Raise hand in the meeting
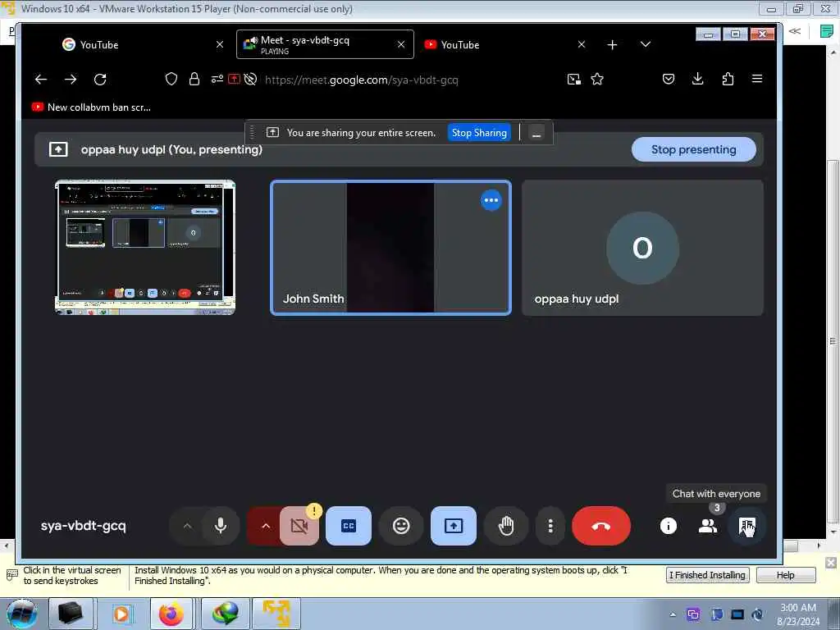The image size is (840, 630). (505, 526)
